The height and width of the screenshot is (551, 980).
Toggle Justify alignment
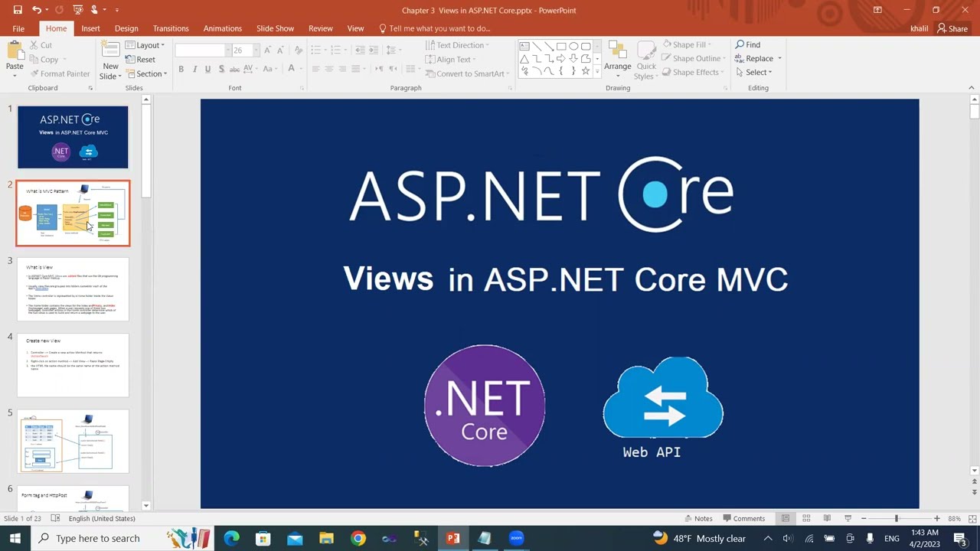(357, 69)
